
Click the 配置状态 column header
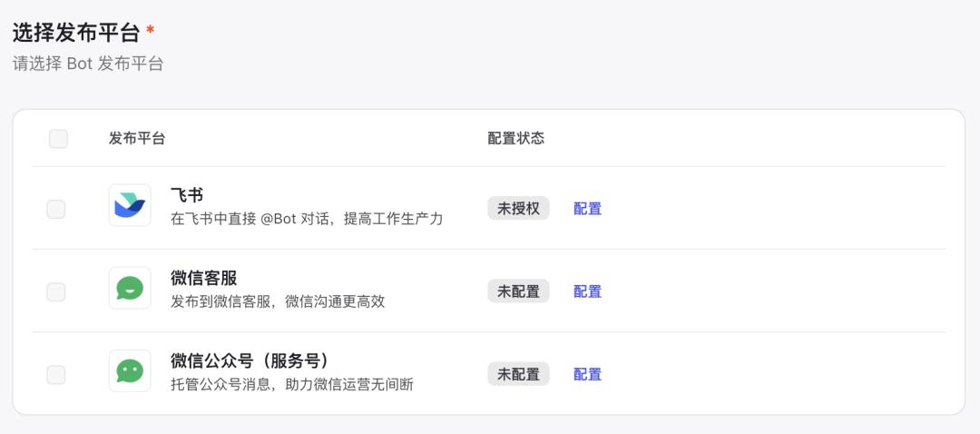(515, 139)
